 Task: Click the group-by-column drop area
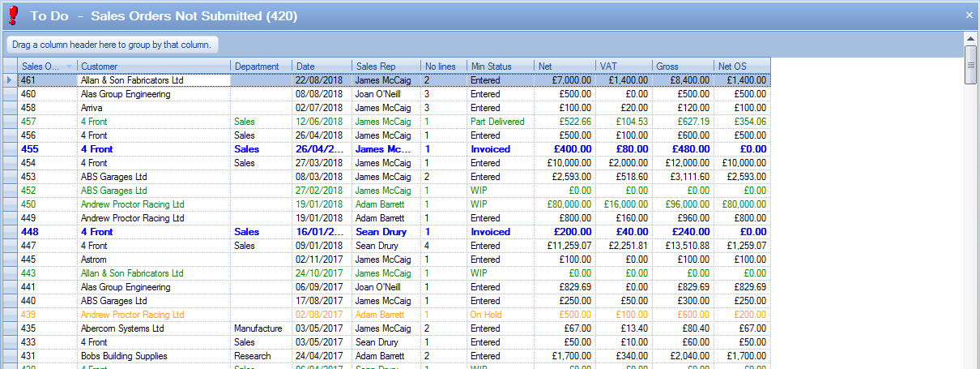point(112,45)
